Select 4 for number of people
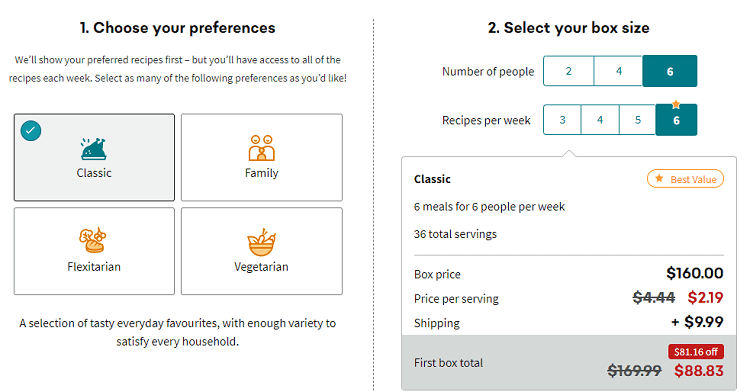750x392 pixels. pyautogui.click(x=618, y=71)
